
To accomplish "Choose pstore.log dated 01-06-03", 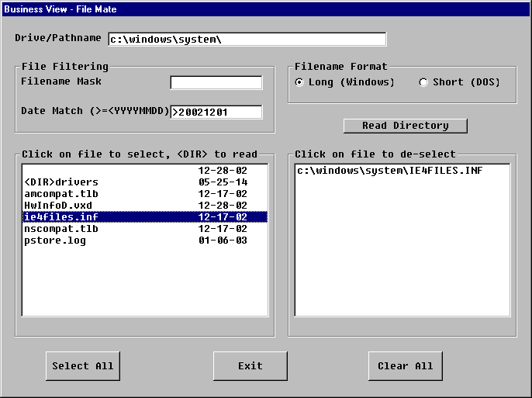I will (x=55, y=241).
